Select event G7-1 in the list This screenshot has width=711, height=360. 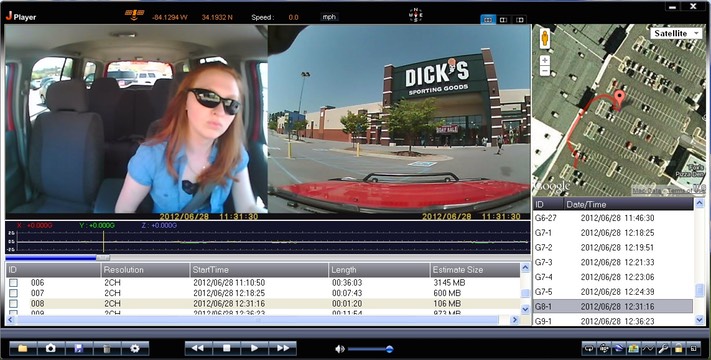point(613,233)
